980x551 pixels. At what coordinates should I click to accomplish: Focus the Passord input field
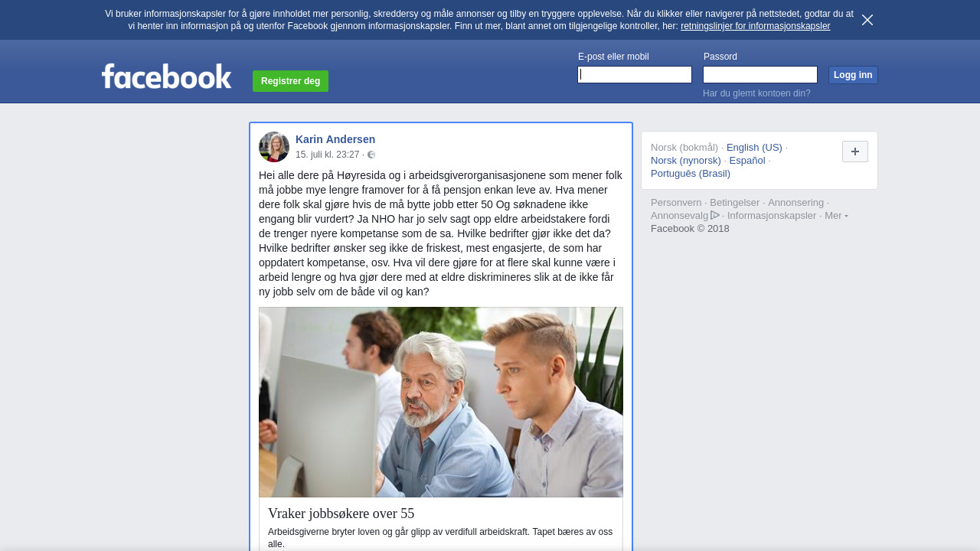point(760,74)
